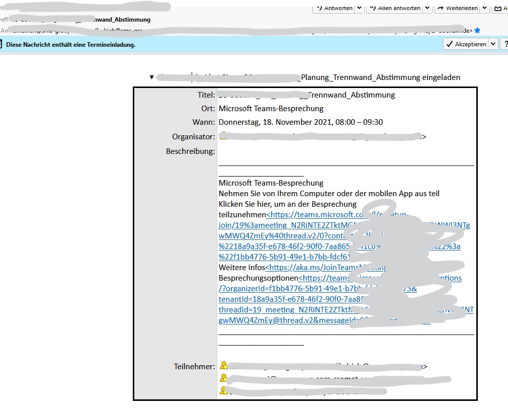Open the aka.ms JoinTeamsMeeting link
The height and width of the screenshot is (420, 508).
(326, 268)
